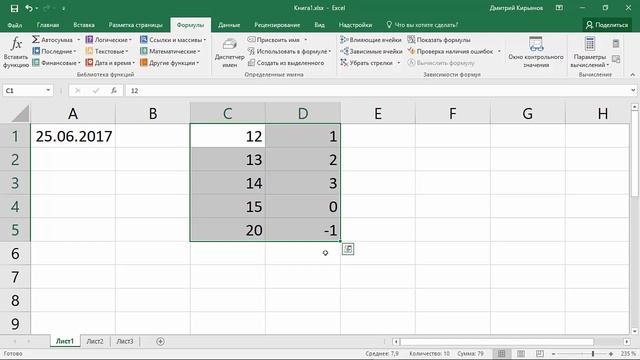Open Math (Математические) functions
Image resolution: width=640 pixels, height=360 pixels.
click(170, 51)
